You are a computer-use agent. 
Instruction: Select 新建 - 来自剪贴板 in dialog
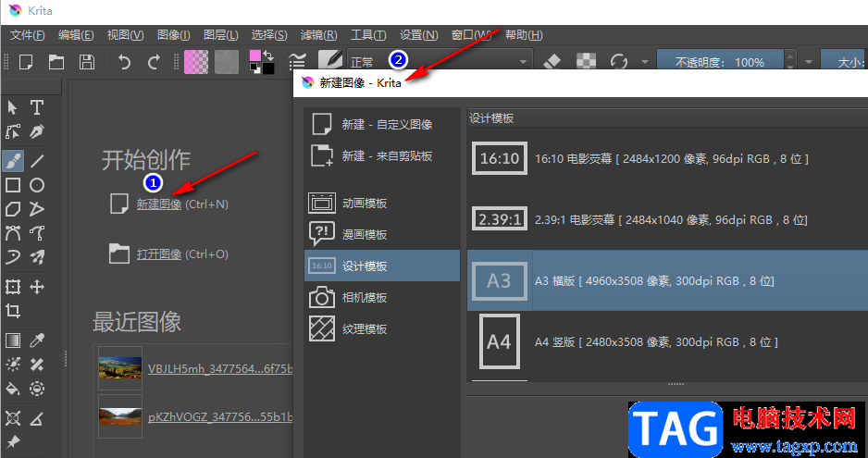coord(382,156)
